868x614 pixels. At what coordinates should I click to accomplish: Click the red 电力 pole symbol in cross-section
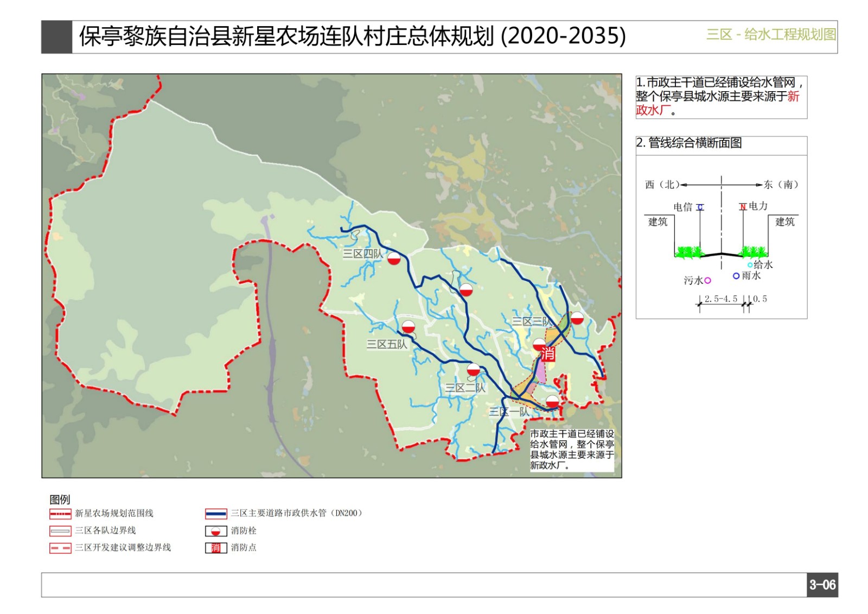click(743, 207)
